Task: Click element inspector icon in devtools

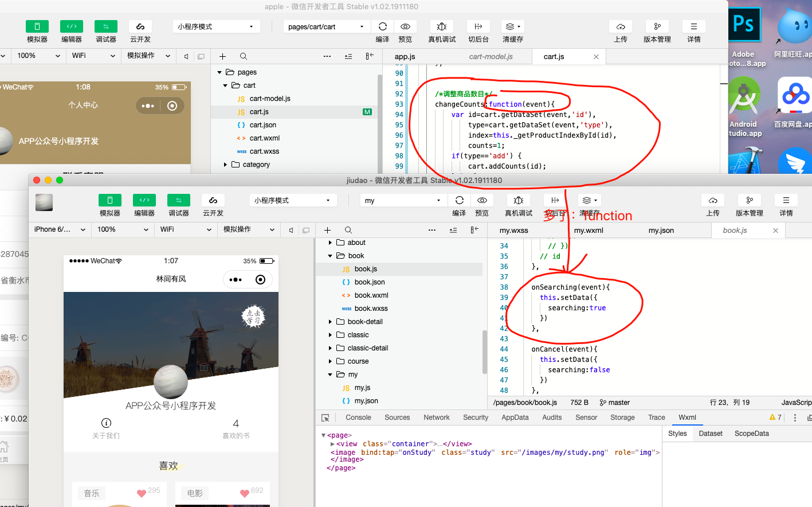Action: tap(325, 418)
